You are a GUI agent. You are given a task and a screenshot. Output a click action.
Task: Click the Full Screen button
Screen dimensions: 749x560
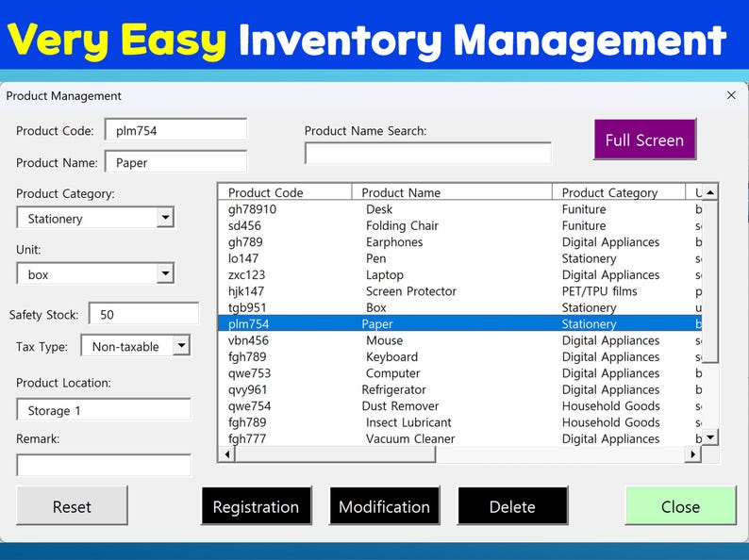pos(645,140)
